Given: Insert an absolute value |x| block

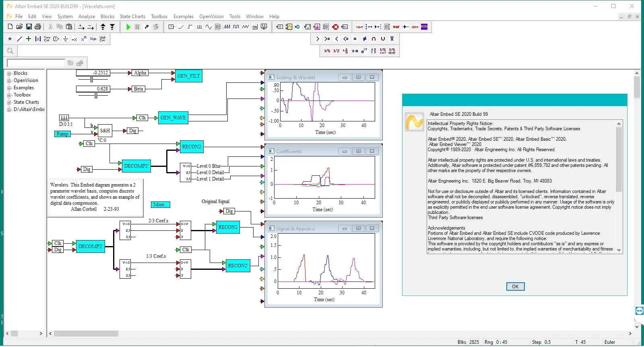Looking at the screenshot, I should 38,39.
